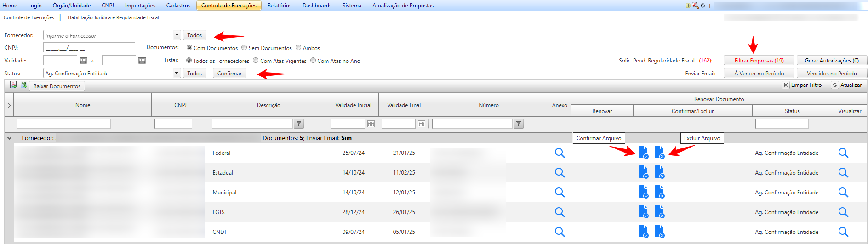Open the Validade start date calendar
868x244 pixels.
point(83,61)
